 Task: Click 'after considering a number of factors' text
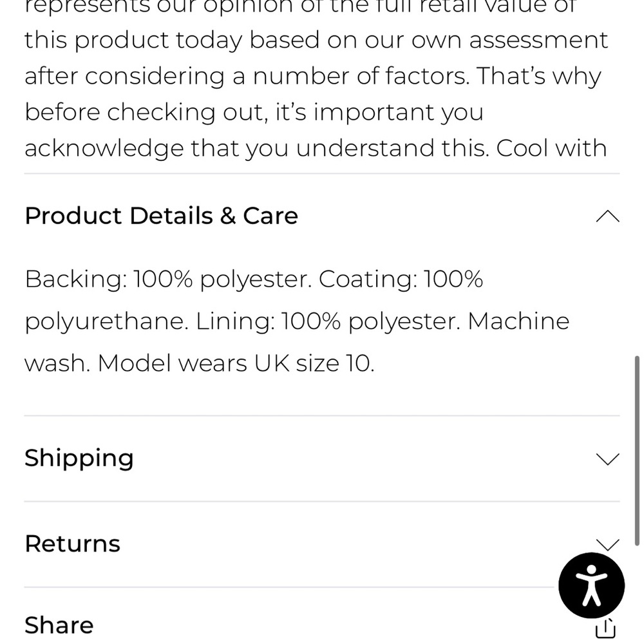tap(247, 77)
